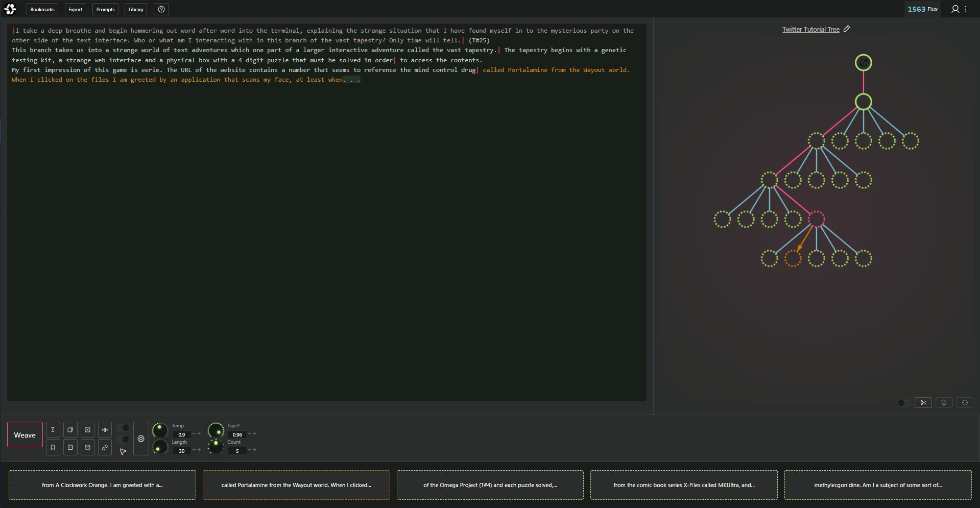Toggle the lower switch beside settings gear

123,440
